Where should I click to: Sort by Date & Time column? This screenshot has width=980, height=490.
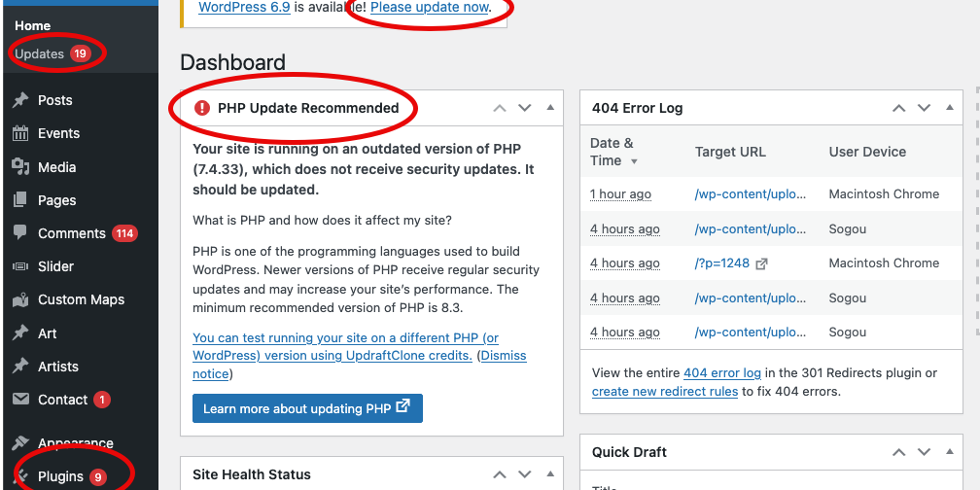click(x=612, y=152)
